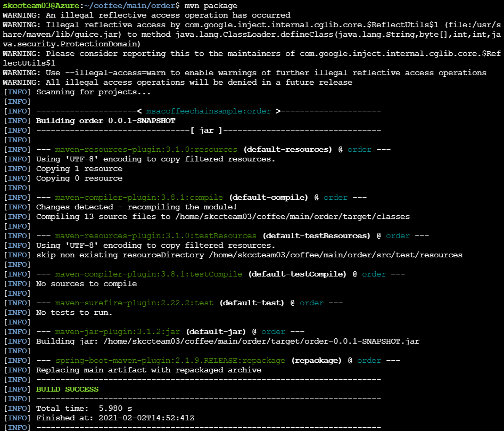Click 'maven-resources-plugin:3.1.0:testResources' text

(155, 236)
